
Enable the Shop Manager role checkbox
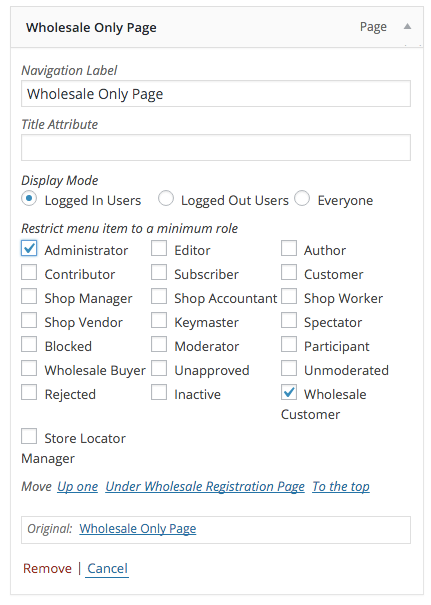click(x=29, y=297)
